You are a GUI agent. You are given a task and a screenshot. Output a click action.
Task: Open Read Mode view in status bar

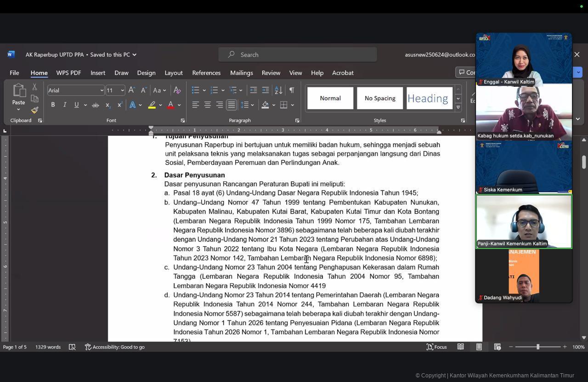pos(460,347)
